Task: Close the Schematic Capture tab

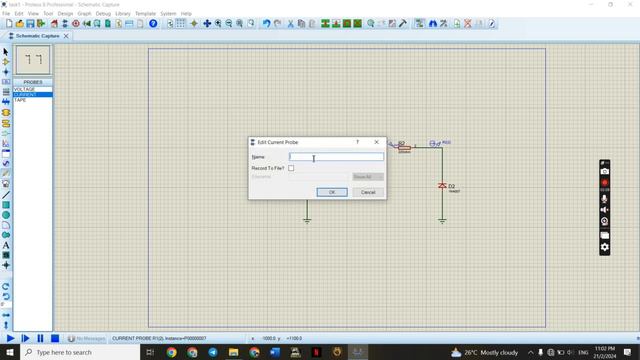Action: (66, 36)
